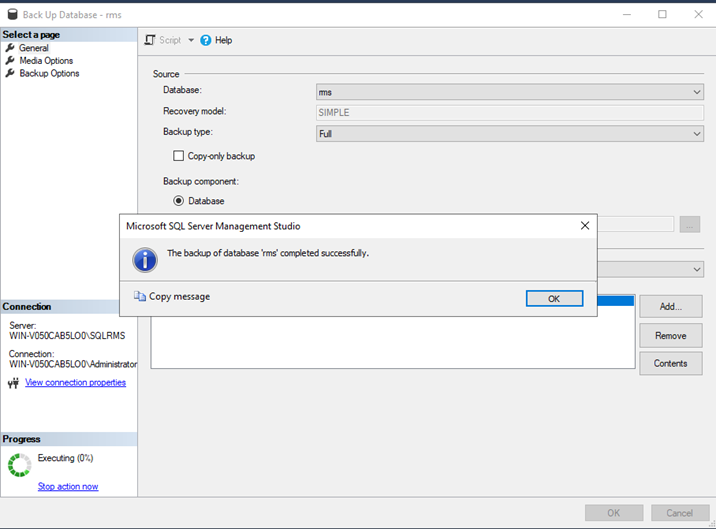
Task: Click the blue Help question-mark icon
Action: coord(206,40)
